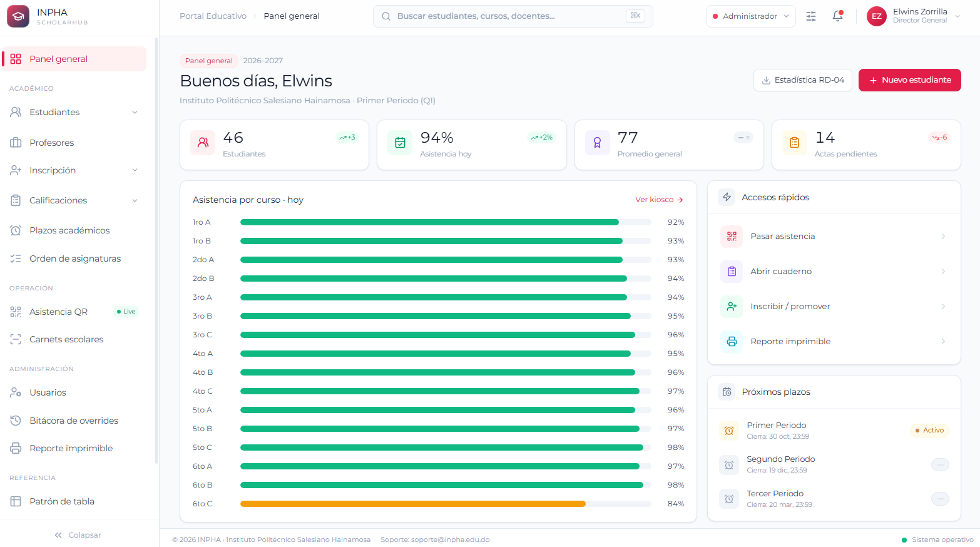Toggle the Tercer Periodo status switch
Viewport: 980px width, 547px height.
[x=940, y=499]
